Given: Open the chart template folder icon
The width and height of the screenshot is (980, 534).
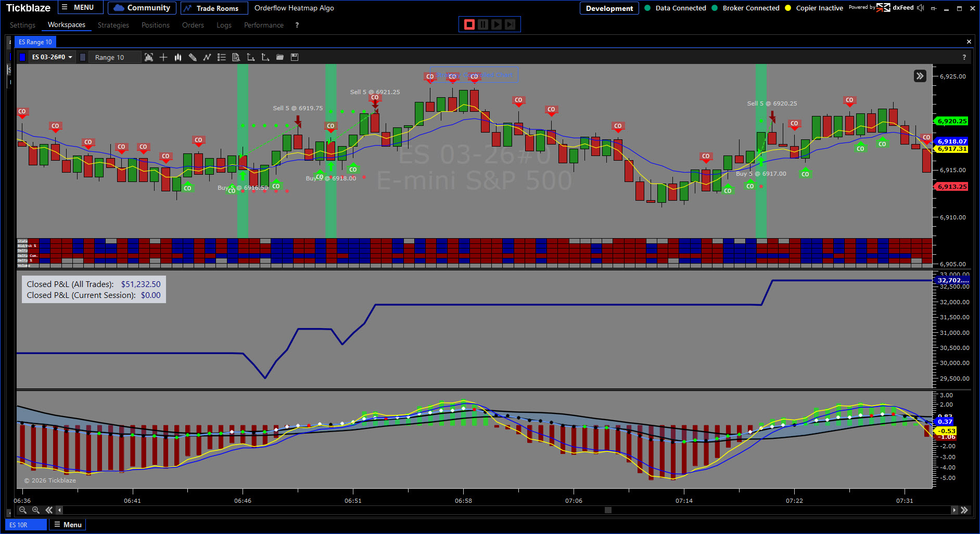Looking at the screenshot, I should [280, 57].
